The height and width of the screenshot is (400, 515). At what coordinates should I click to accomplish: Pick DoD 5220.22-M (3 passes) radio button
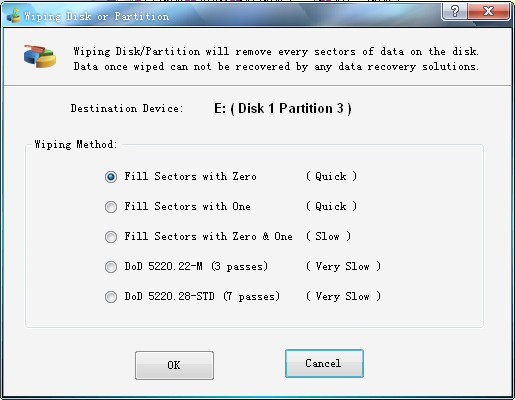(111, 267)
